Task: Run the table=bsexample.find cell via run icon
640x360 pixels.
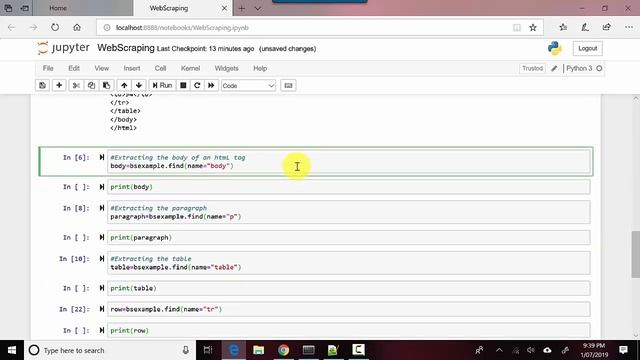Action: (102, 258)
